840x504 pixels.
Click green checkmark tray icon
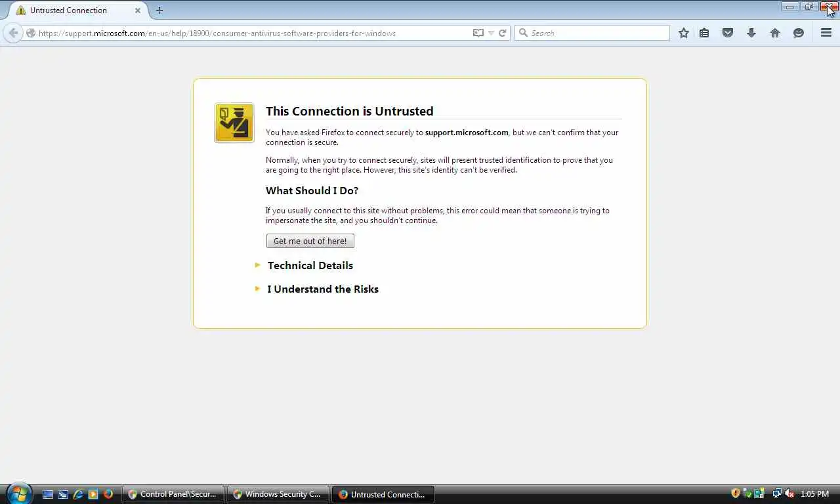click(747, 493)
